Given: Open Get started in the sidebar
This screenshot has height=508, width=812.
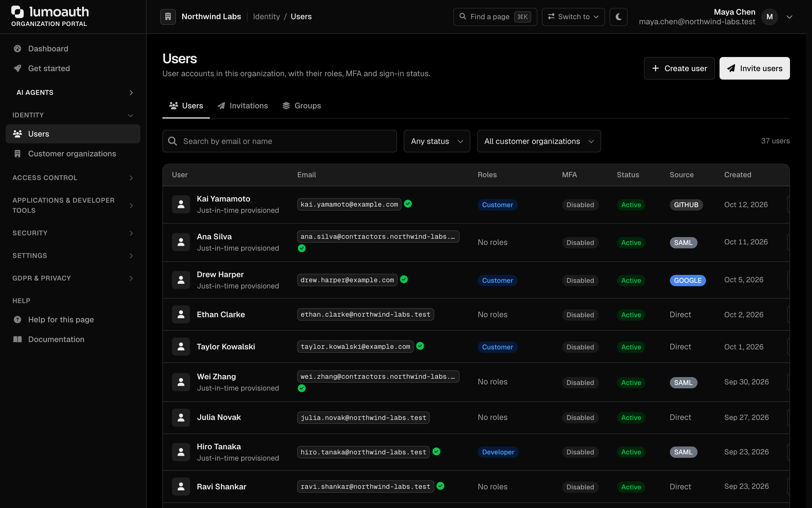Looking at the screenshot, I should pyautogui.click(x=73, y=68).
